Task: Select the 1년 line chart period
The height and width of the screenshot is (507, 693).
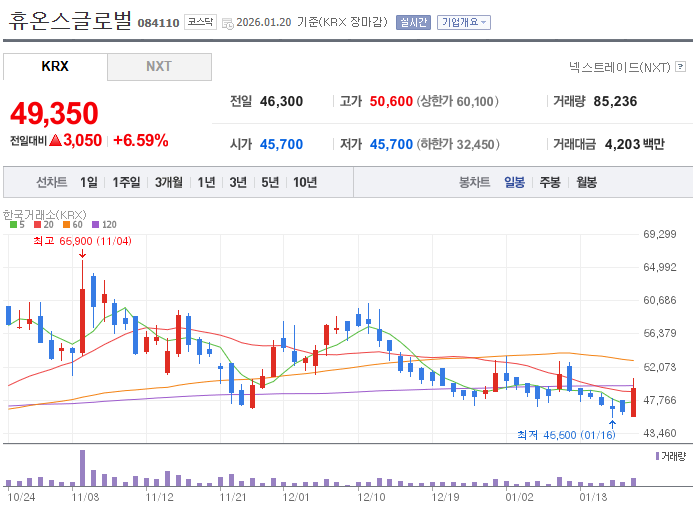Action: click(206, 182)
